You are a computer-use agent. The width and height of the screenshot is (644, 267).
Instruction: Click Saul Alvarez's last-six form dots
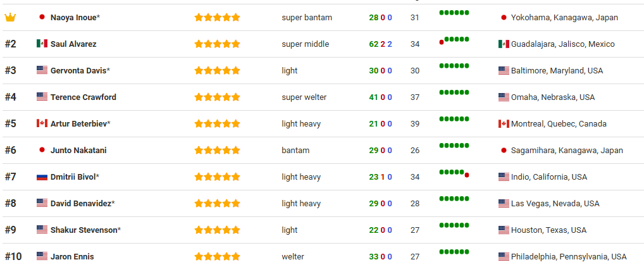click(x=454, y=40)
